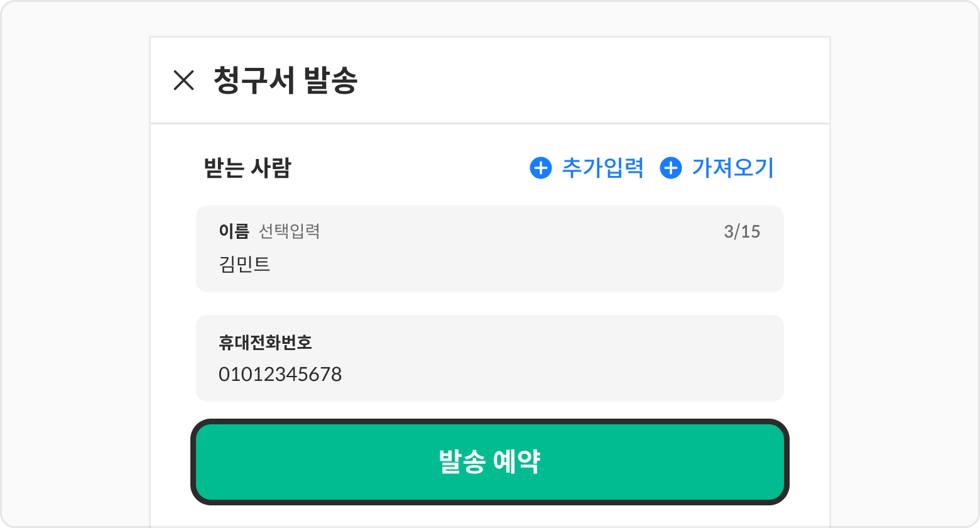Click the plus icon beside 가져오기
The height and width of the screenshot is (528, 980).
671,168
